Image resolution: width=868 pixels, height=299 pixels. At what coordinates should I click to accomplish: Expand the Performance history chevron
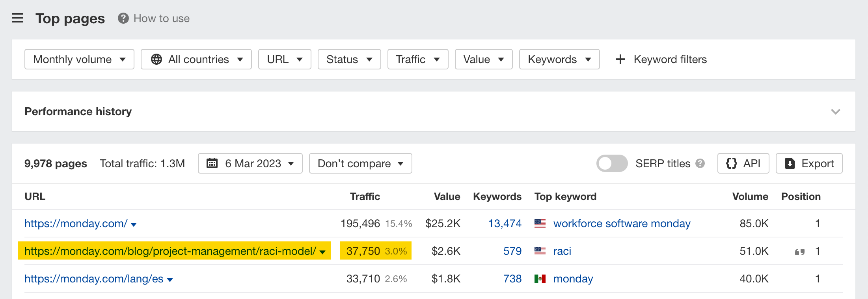(x=836, y=112)
